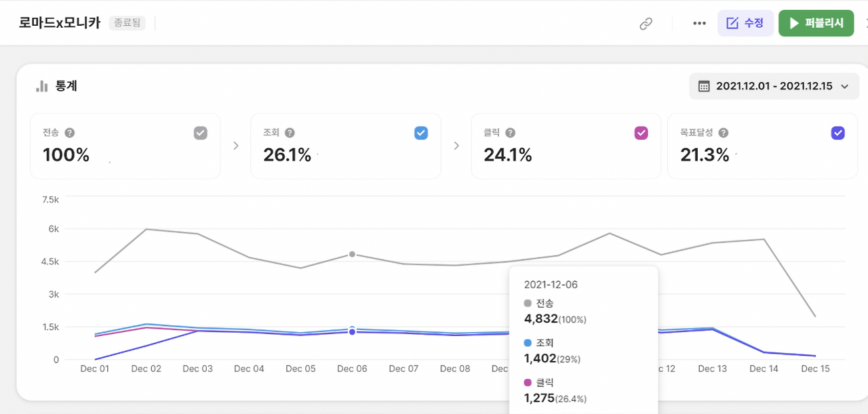
Task: Click the help icon next to 목표달성
Action: [724, 133]
